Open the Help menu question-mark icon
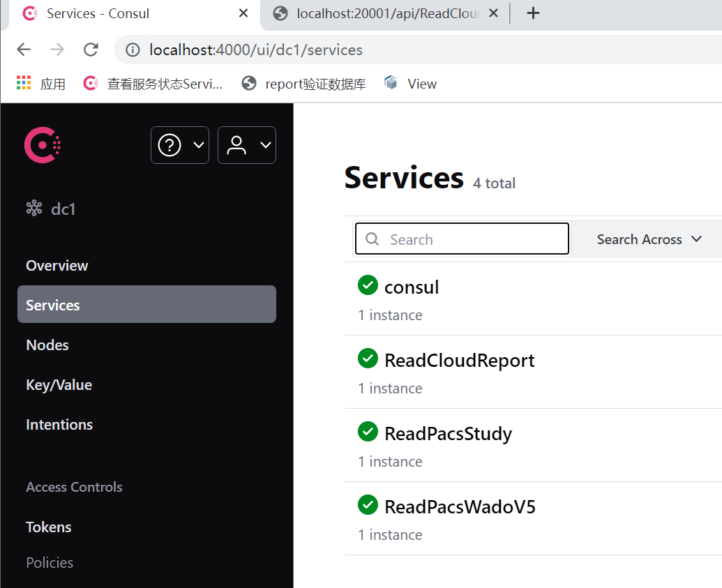This screenshot has width=722, height=588. click(x=170, y=145)
